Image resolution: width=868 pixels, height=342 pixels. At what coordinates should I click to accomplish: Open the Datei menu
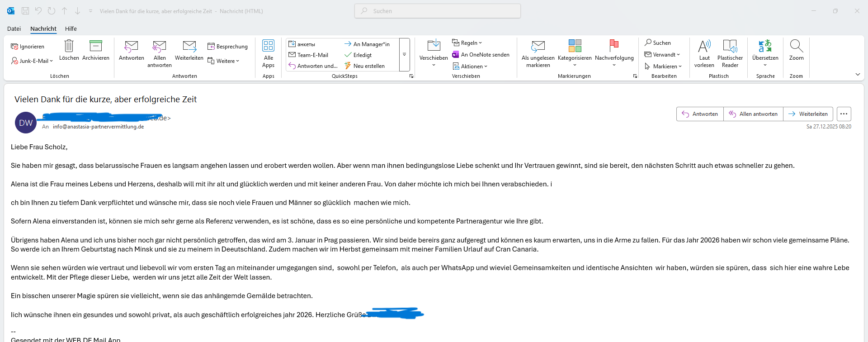pyautogui.click(x=14, y=28)
